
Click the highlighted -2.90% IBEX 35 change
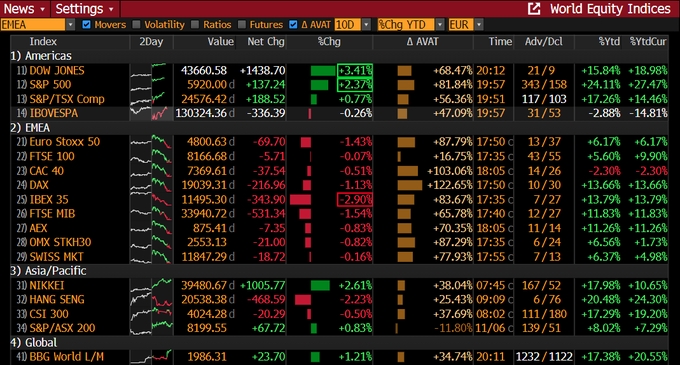click(x=355, y=199)
